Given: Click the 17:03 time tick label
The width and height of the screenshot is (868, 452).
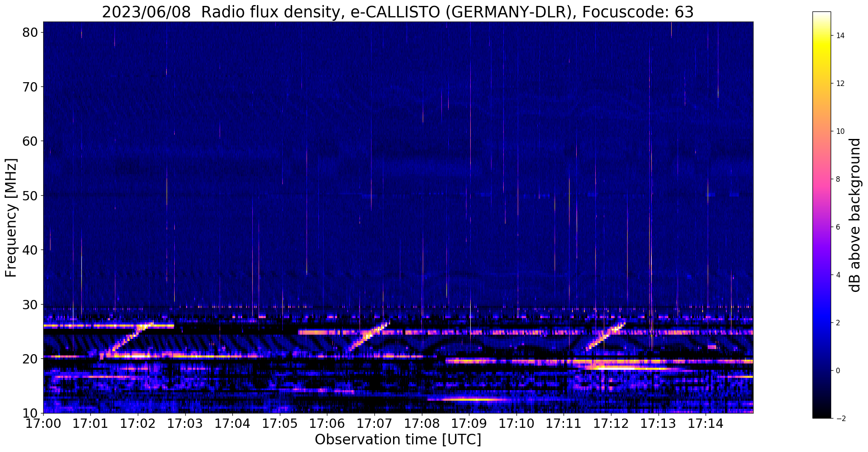Looking at the screenshot, I should click(x=185, y=424).
